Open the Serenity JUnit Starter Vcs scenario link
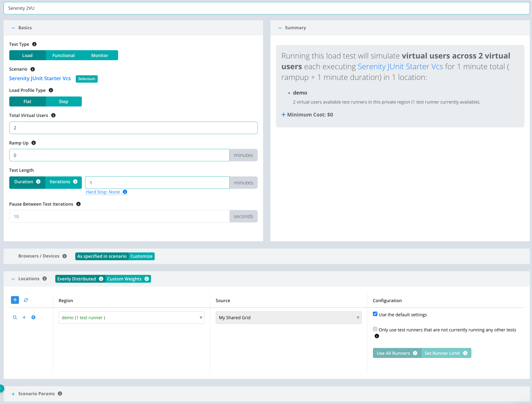This screenshot has width=532, height=404. tap(40, 78)
